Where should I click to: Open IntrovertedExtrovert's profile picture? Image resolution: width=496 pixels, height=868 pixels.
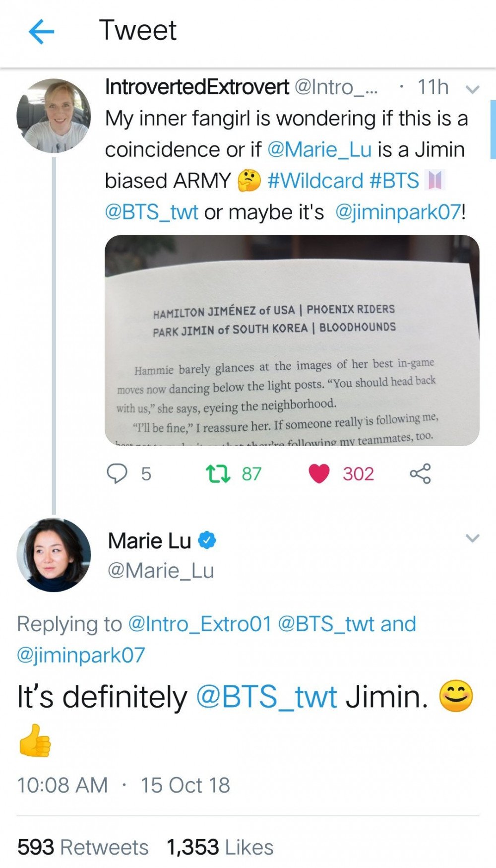click(54, 115)
